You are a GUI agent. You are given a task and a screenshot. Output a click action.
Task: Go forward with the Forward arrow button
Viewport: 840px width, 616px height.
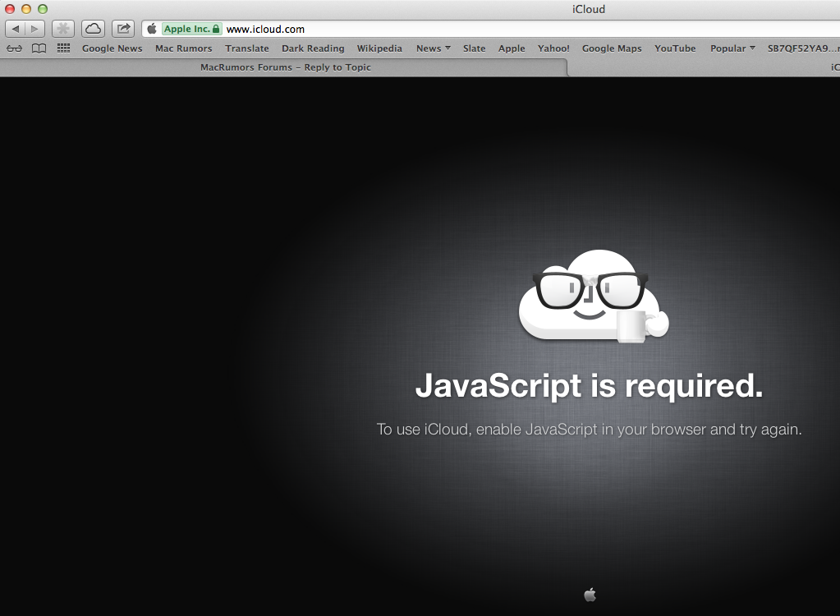pyautogui.click(x=34, y=29)
